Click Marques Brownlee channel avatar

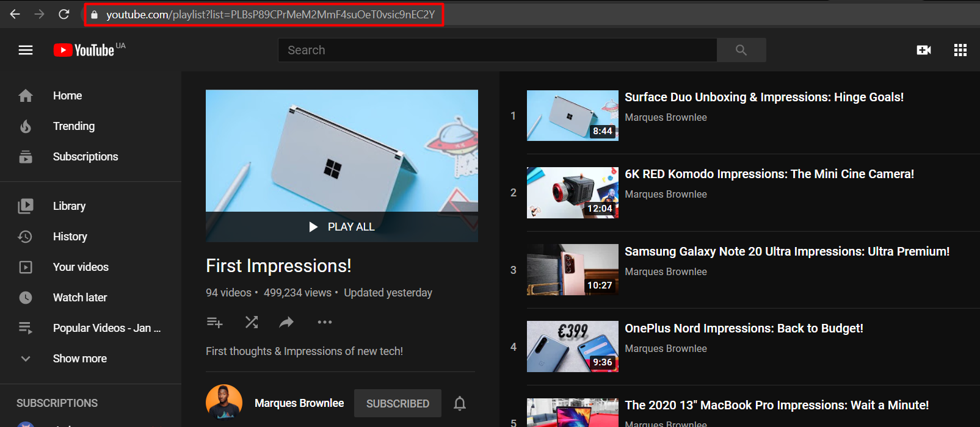point(224,403)
